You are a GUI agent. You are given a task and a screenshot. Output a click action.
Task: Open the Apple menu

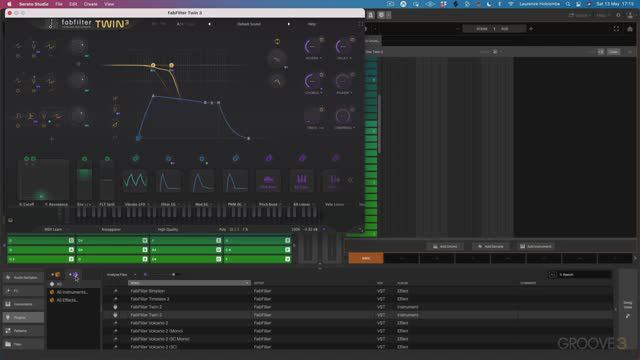coord(9,4)
